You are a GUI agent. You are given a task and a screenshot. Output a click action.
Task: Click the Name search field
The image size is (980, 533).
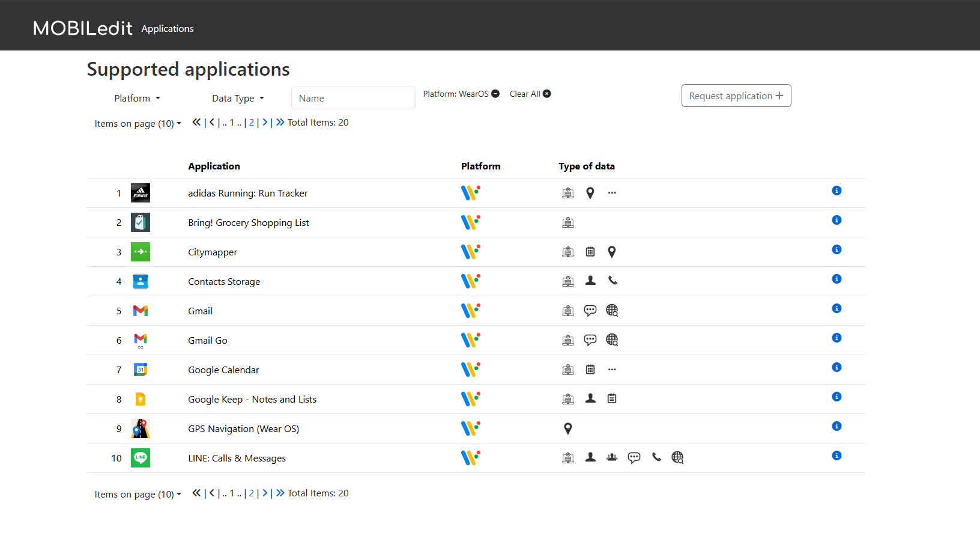(353, 99)
